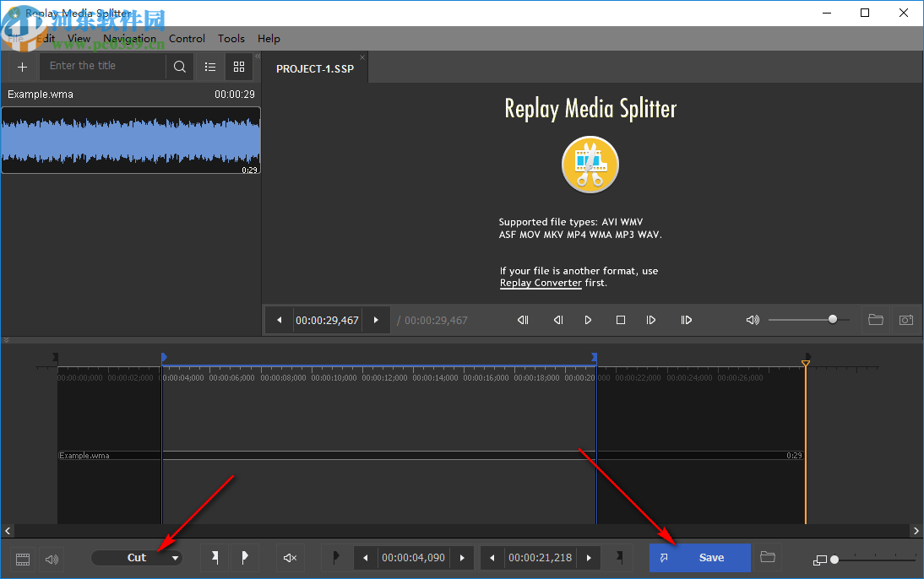Open the folder icon in preview toolbar
The image size is (924, 579).
876,320
